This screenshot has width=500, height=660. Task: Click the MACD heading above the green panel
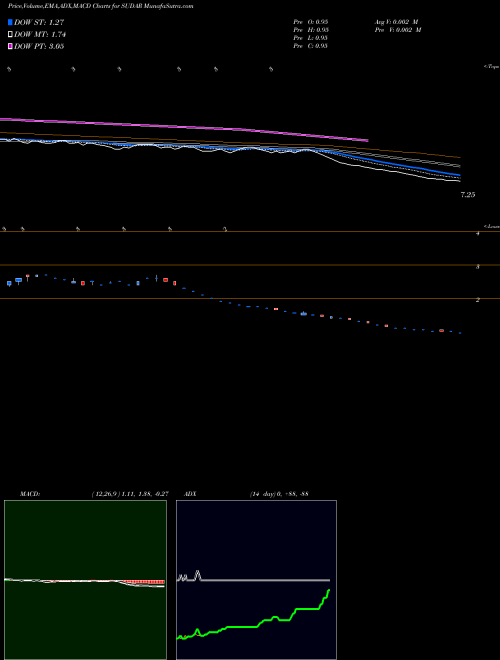point(30,494)
